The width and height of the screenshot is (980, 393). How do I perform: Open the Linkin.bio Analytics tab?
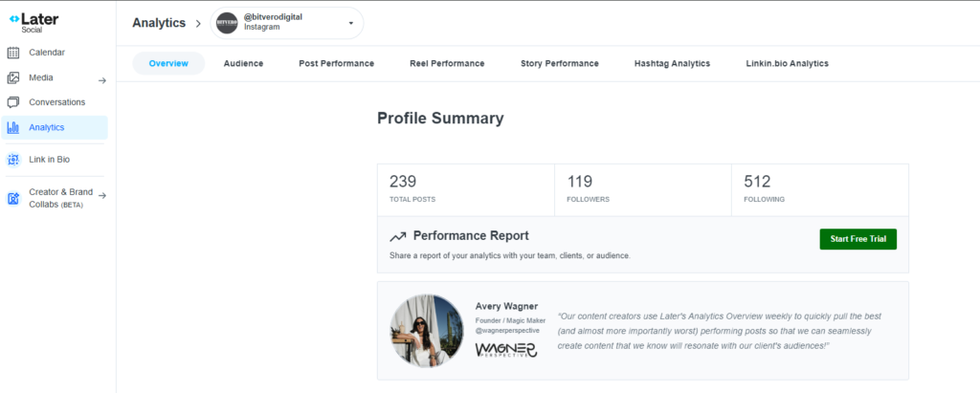coord(787,63)
